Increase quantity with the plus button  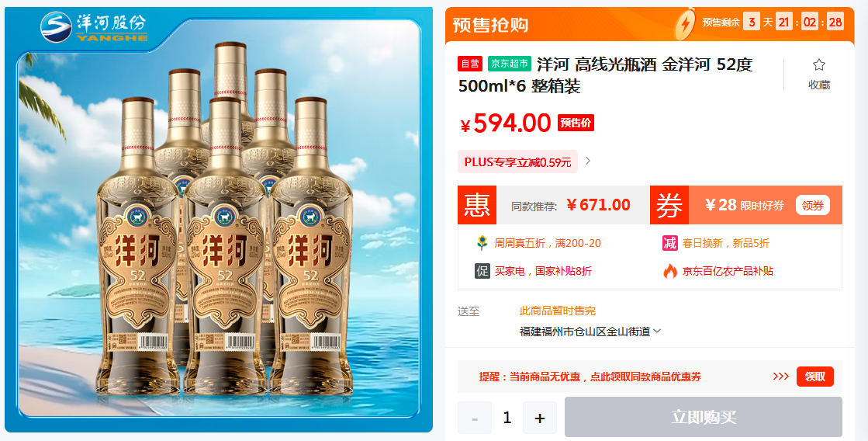[540, 418]
